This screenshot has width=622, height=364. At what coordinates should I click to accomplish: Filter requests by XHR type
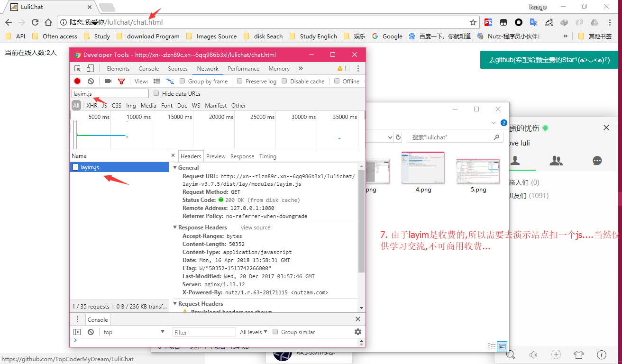[x=92, y=106]
